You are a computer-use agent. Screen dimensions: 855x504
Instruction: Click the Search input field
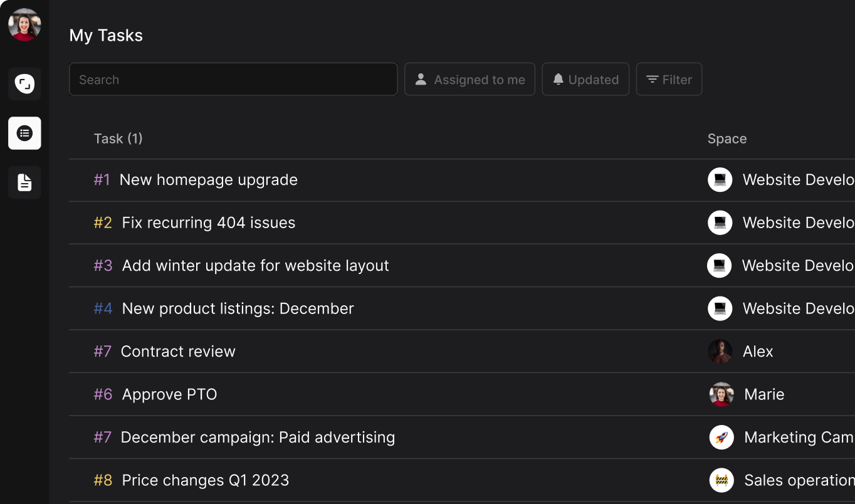233,80
